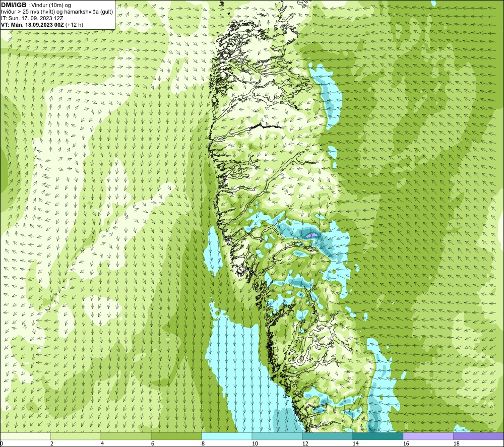The height and width of the screenshot is (447, 504).
Task: Click the 18+ m/s purple legend swatch
Action: [x=479, y=436]
